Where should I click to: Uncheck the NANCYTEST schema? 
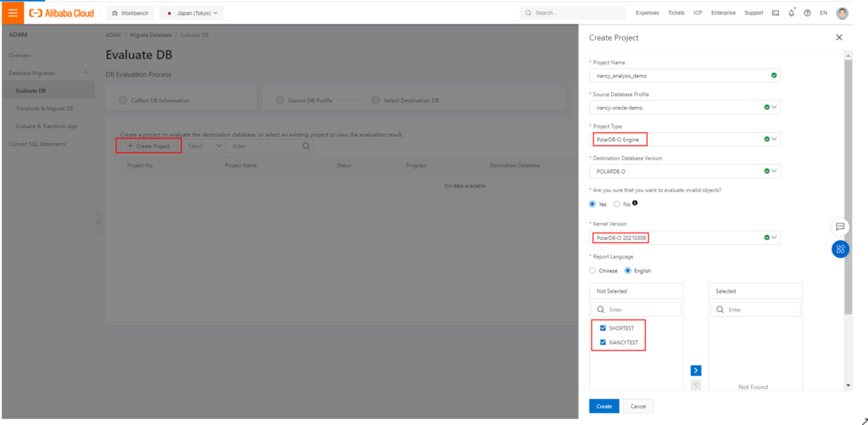point(603,343)
